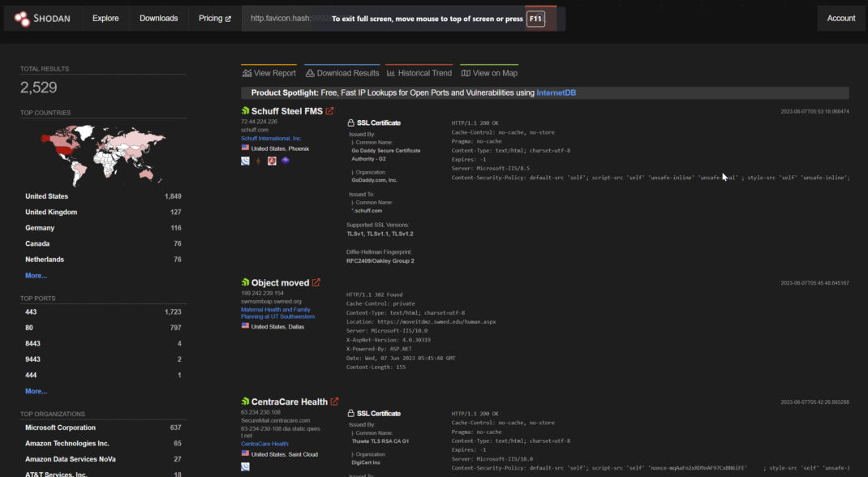Open the View Report tab
The width and height of the screenshot is (868, 477).
[x=269, y=73]
